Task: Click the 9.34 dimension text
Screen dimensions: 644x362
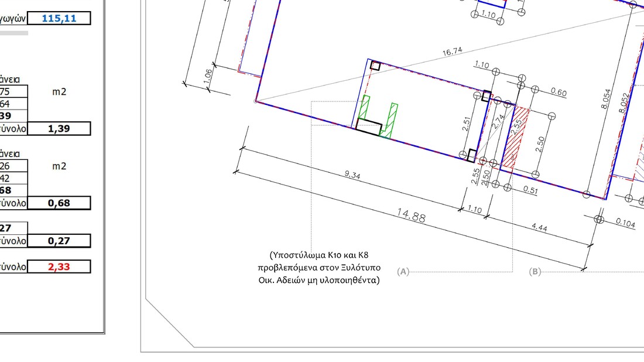Action: [354, 174]
